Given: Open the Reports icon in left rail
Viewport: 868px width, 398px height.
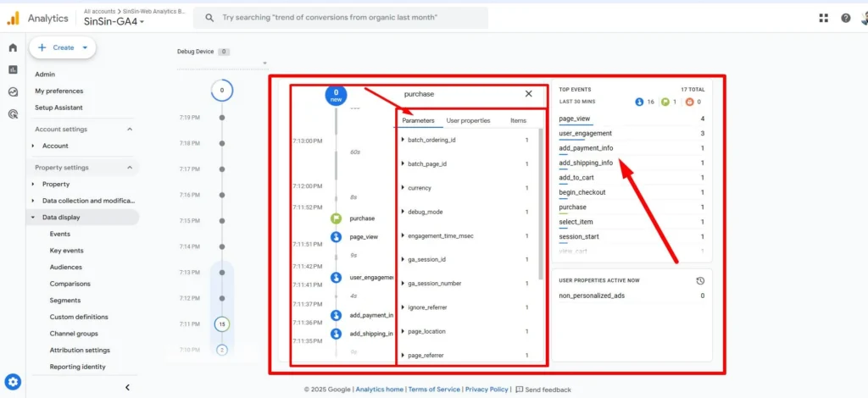Looking at the screenshot, I should coord(13,69).
